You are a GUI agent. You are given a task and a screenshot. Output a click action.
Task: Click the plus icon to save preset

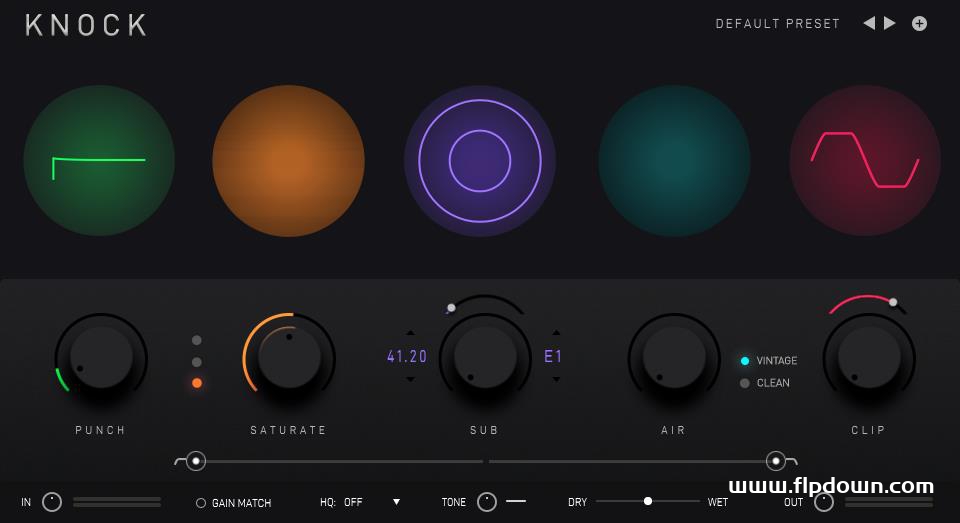(919, 23)
